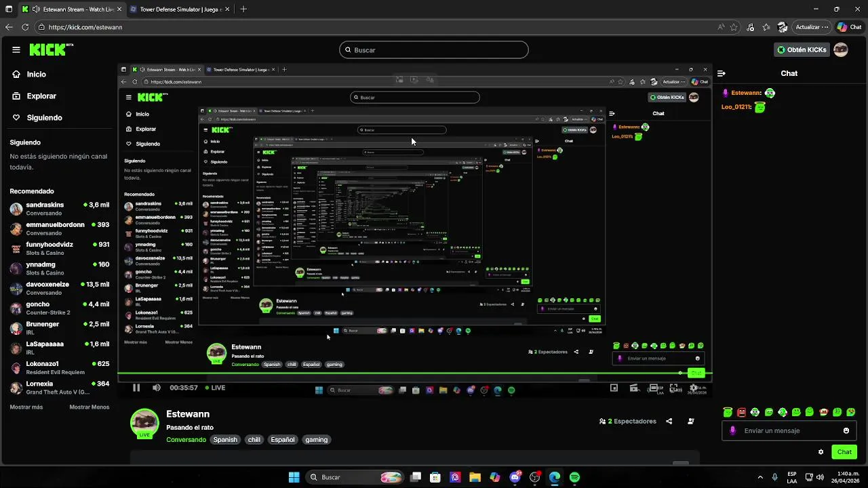This screenshot has width=868, height=488.
Task: Focus the Kick Buscar search field
Action: tap(434, 49)
